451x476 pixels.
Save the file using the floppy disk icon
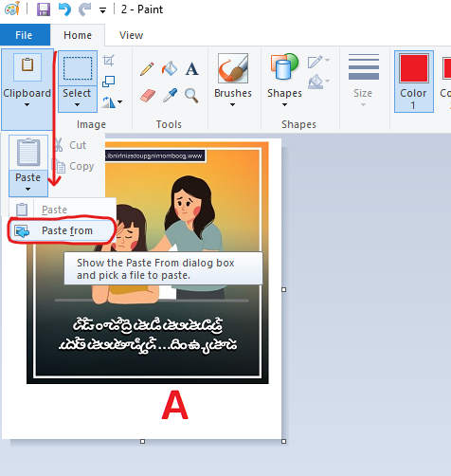[x=44, y=9]
